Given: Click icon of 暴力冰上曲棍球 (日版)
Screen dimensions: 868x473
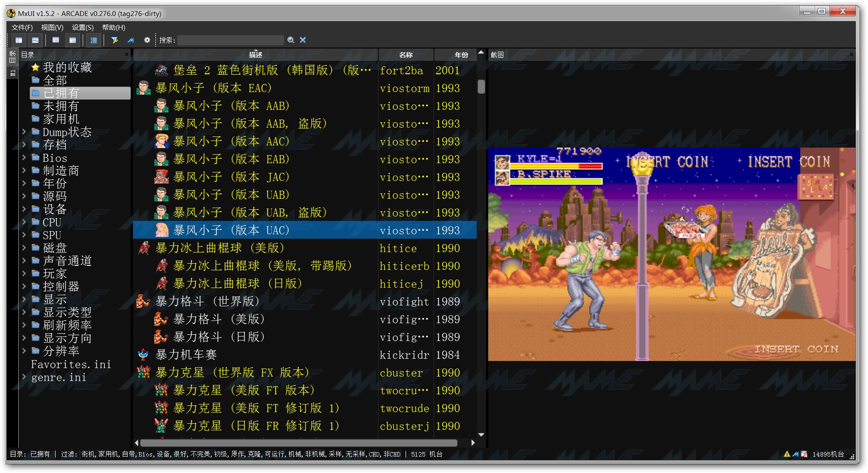Looking at the screenshot, I should [x=161, y=284].
